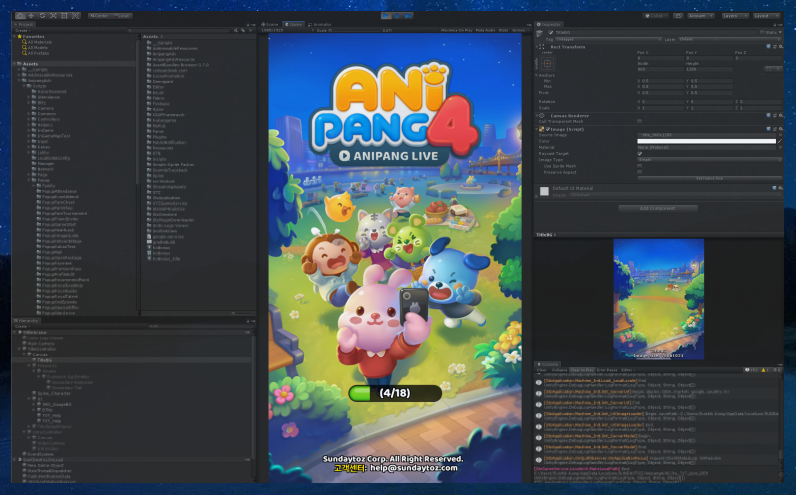The width and height of the screenshot is (796, 495).
Task: Open the anchor presets box
Action: click(x=547, y=63)
